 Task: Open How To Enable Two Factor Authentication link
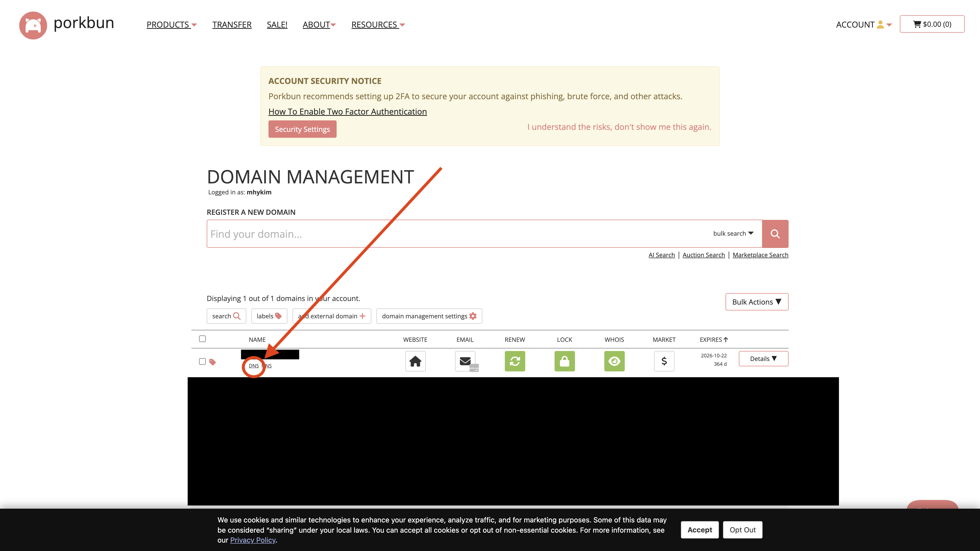348,111
